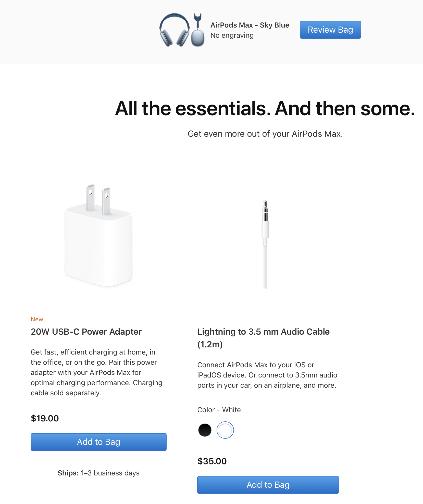Click the power adapter description paragraph
This screenshot has width=423, height=504.
point(96,372)
